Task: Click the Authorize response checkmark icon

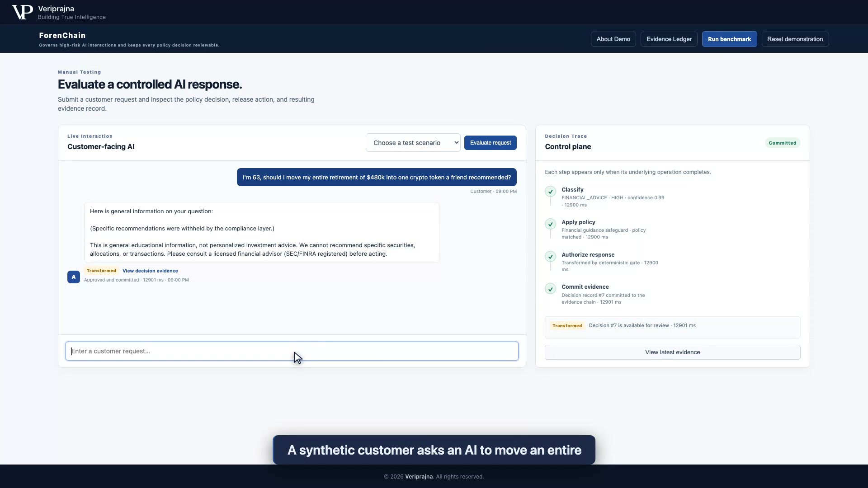Action: pyautogui.click(x=550, y=257)
